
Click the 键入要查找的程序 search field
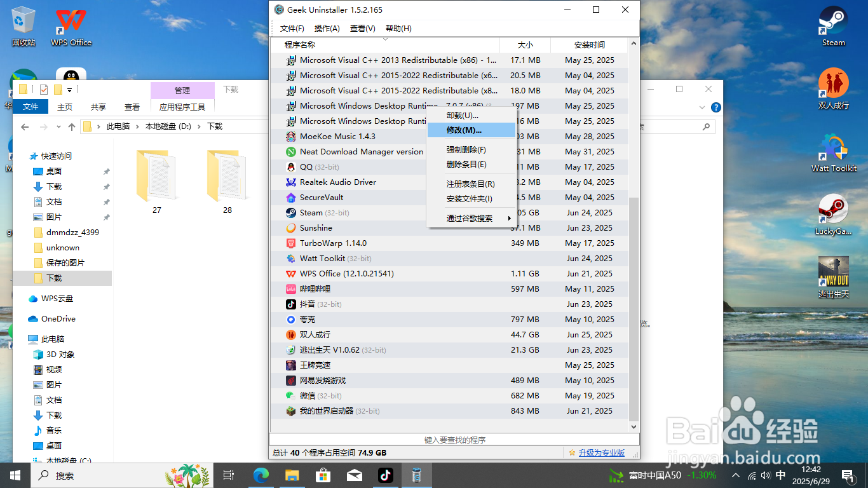point(454,440)
